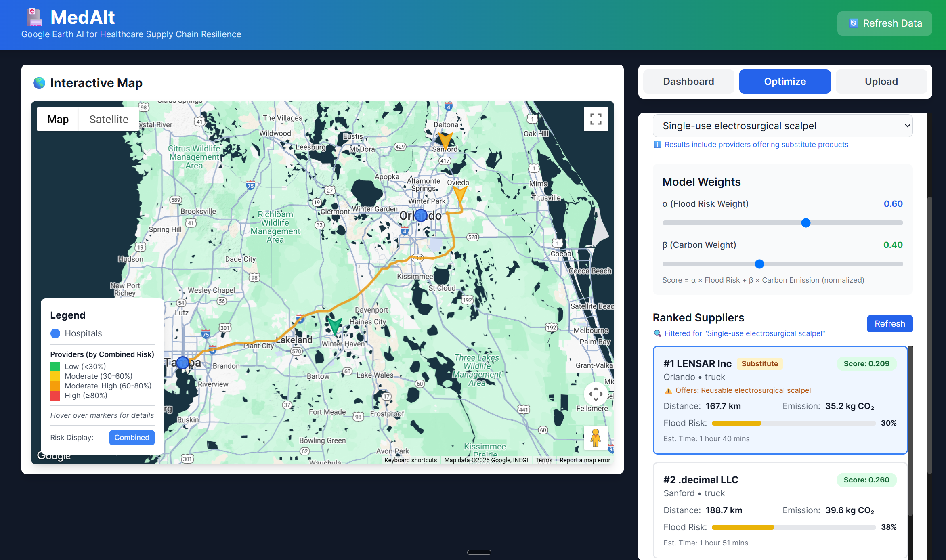Open the Dashboard tab
Viewport: 946px width, 560px height.
[x=688, y=82]
